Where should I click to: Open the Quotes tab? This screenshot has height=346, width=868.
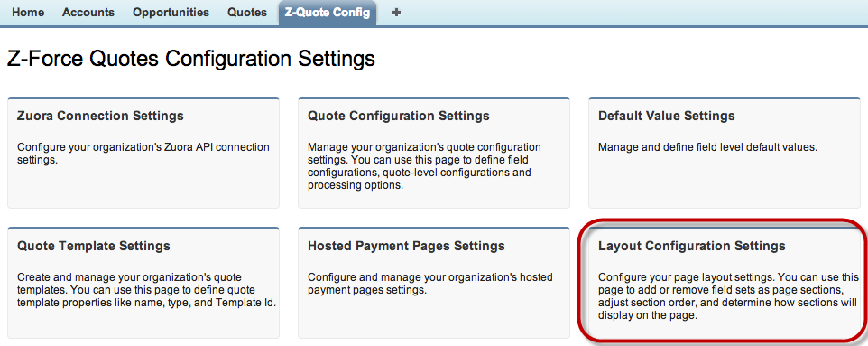(247, 13)
